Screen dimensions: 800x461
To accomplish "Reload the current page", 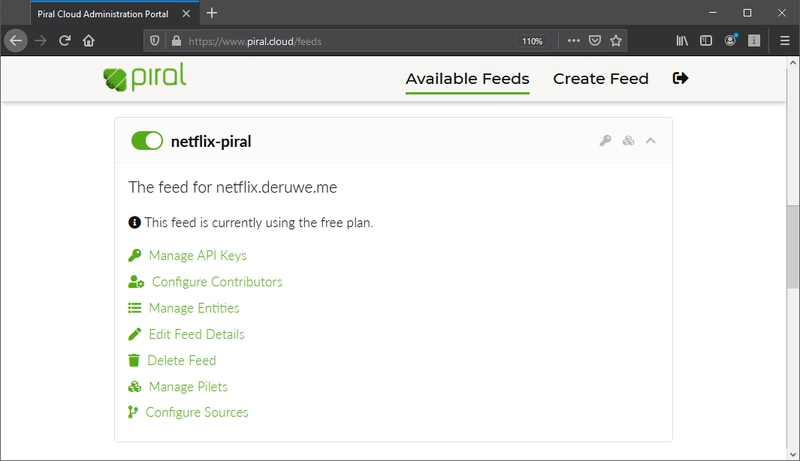I will 64,41.
